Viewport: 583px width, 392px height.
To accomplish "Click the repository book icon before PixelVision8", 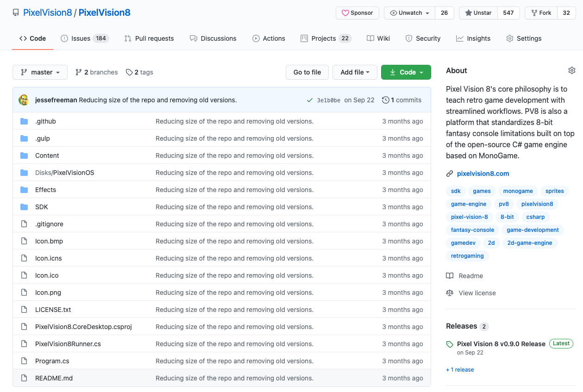I will (x=16, y=12).
